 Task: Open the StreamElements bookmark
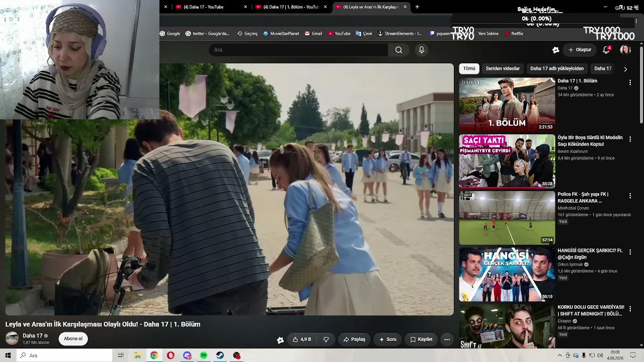click(x=399, y=34)
